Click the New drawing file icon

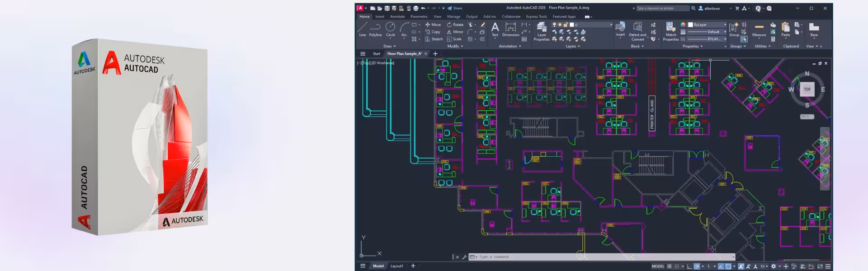coord(373,8)
